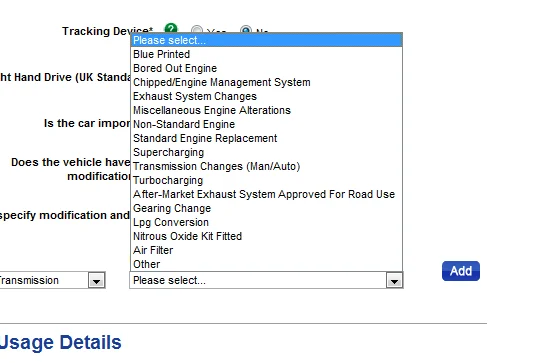This screenshot has height=363, width=542.
Task: Pick 'Blue Printed' from the dropdown list
Action: tap(267, 54)
